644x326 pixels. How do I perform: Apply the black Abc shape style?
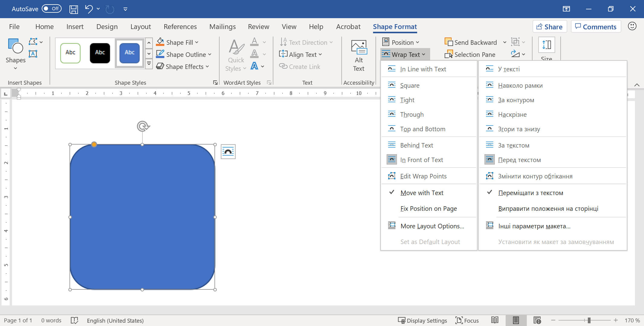coord(100,53)
